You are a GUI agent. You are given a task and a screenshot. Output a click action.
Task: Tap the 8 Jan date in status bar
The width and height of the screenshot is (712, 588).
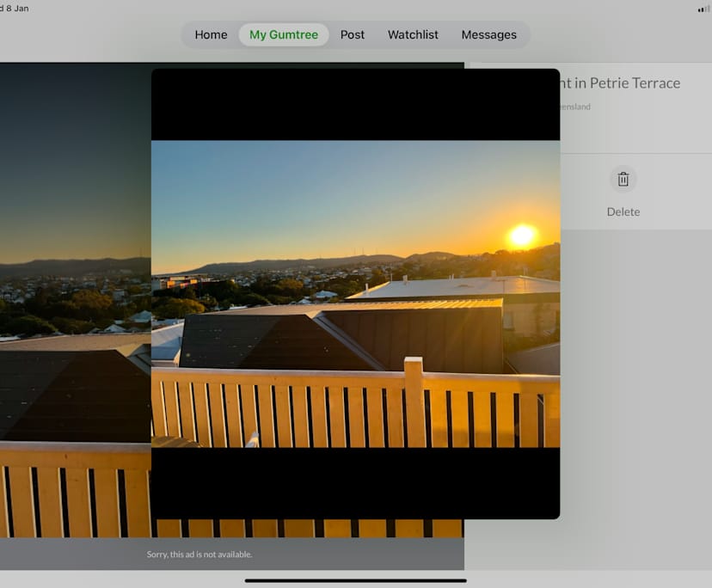click(x=15, y=9)
